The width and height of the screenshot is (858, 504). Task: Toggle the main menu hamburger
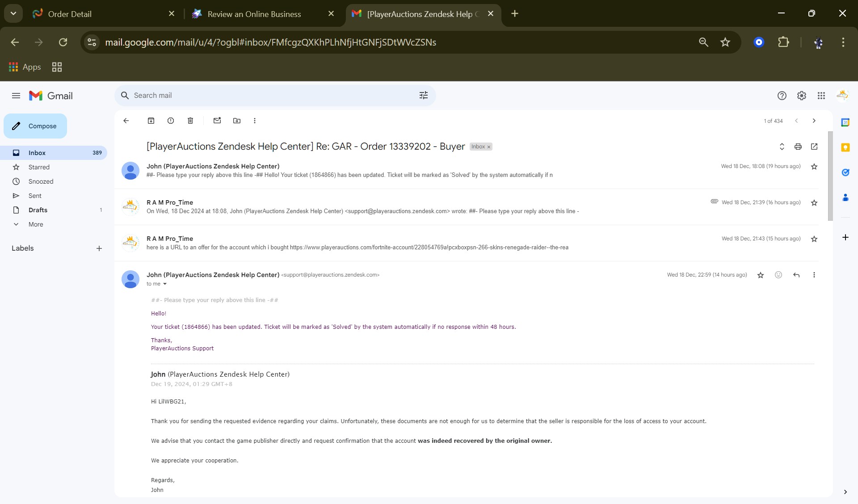[x=16, y=96]
